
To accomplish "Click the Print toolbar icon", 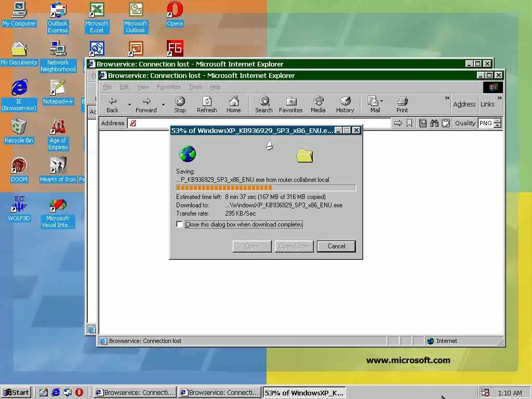I will pos(402,104).
